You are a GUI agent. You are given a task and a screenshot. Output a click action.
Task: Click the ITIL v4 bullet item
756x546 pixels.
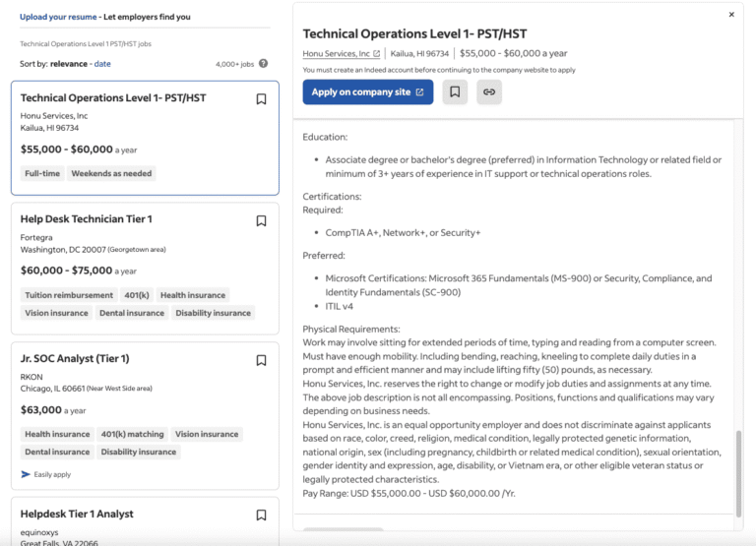click(x=339, y=307)
